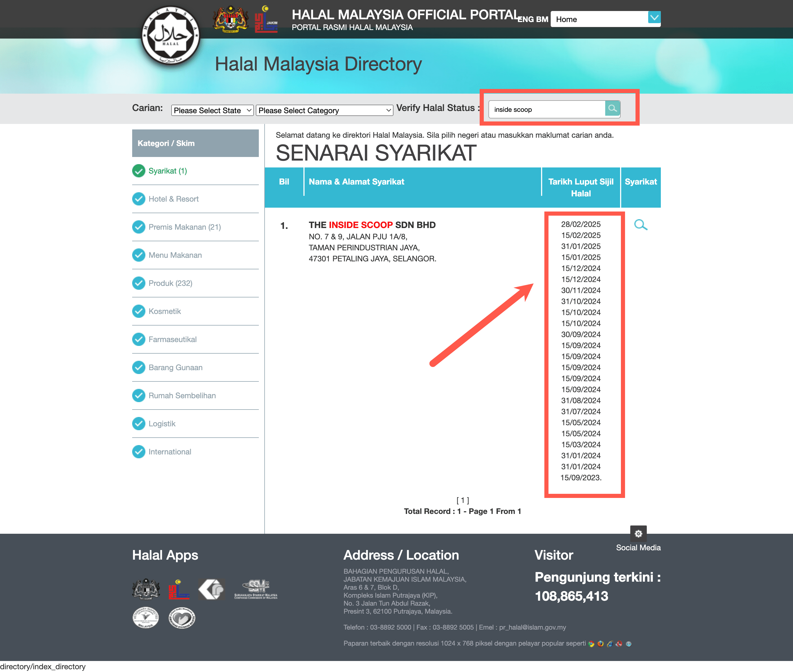Click the white arrow-shaped logo under Halal Apps

pyautogui.click(x=211, y=589)
